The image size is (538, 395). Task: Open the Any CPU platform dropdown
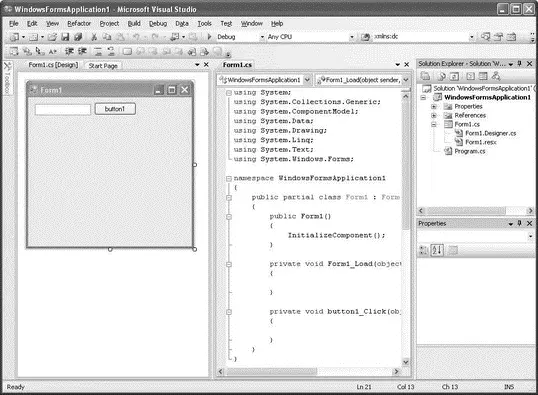[352, 37]
